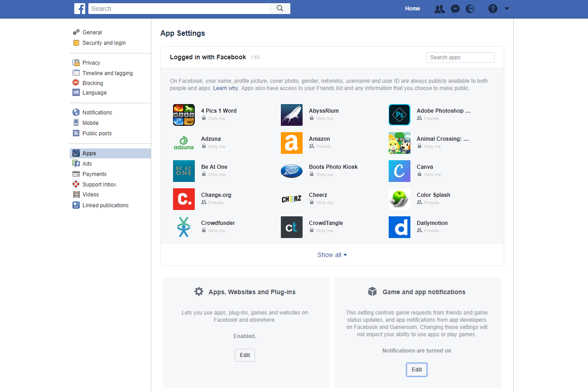Click the CrowdTangle app icon
This screenshot has width=588, height=391.
click(292, 227)
